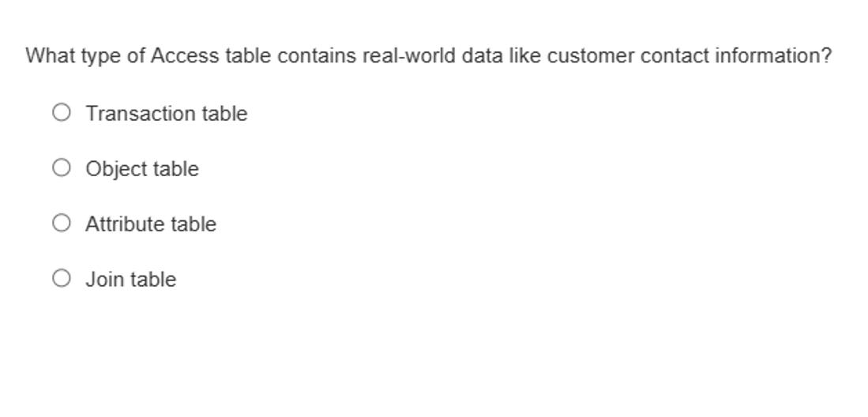Choose Attribute table as the answer
The image size is (868, 417).
62,224
